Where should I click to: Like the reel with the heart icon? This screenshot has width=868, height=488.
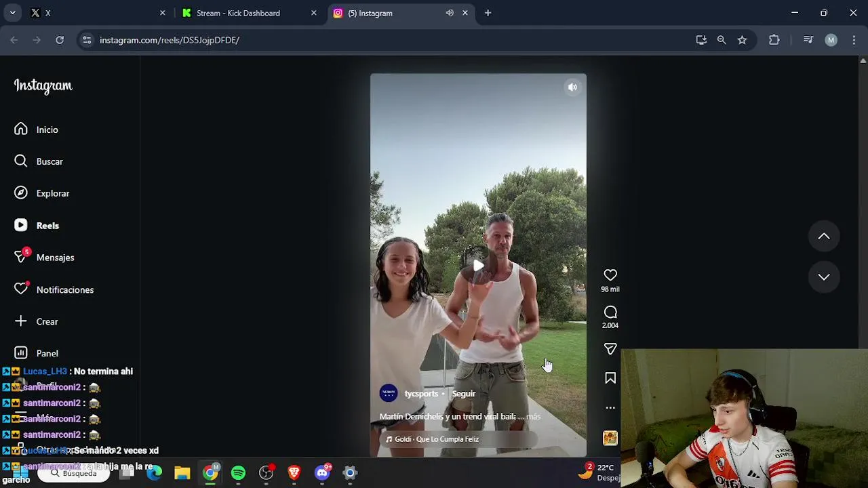click(610, 274)
